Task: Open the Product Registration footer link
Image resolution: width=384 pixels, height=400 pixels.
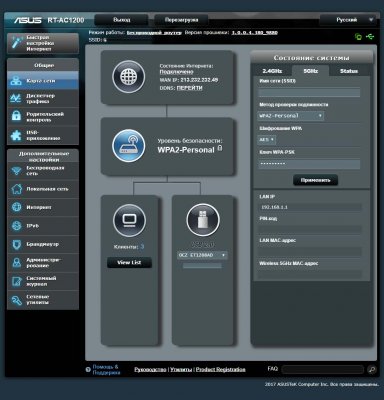Action: coord(220,369)
